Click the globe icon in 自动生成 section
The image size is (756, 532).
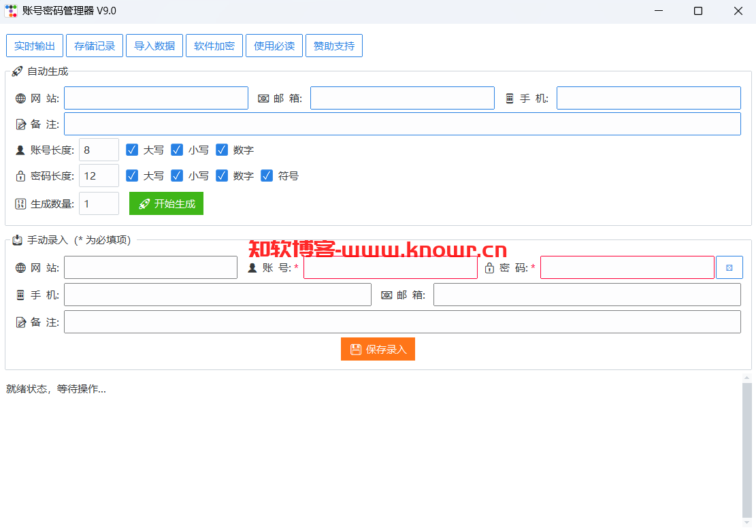[x=20, y=98]
